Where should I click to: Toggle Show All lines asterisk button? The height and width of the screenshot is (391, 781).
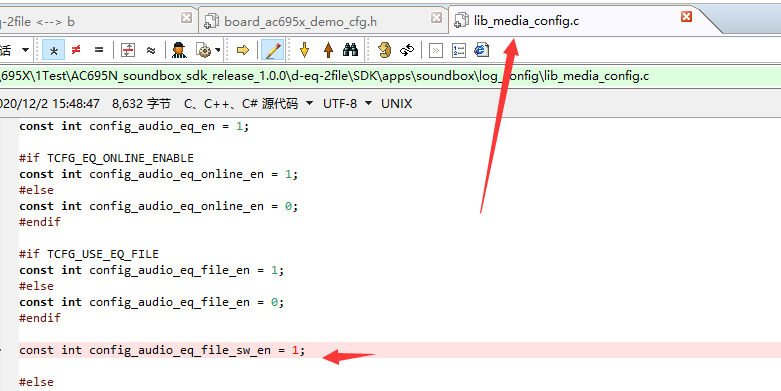click(x=54, y=50)
